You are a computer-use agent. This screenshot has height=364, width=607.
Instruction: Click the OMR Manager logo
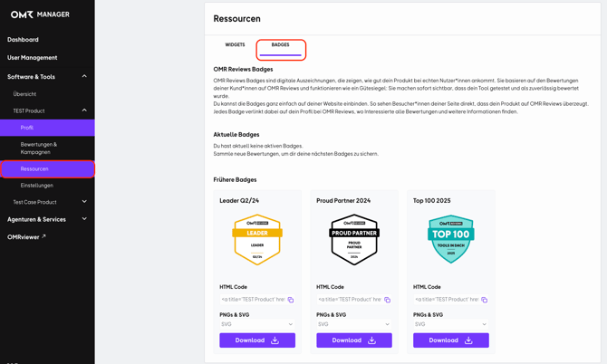pyautogui.click(x=40, y=14)
